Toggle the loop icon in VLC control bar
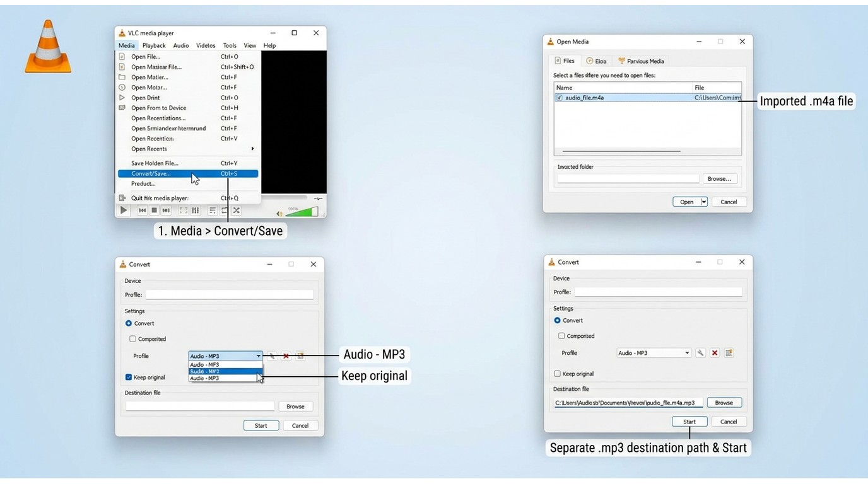The image size is (868, 484). [225, 210]
